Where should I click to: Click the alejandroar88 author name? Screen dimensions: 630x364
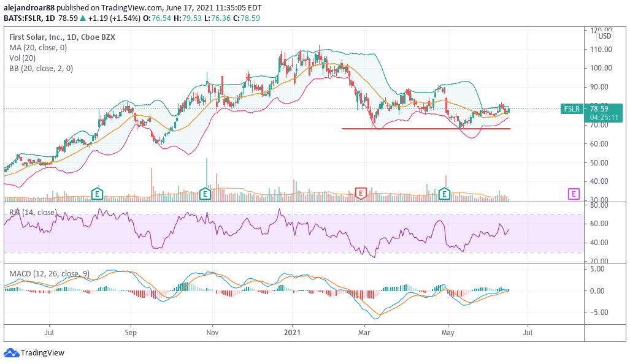(29, 7)
